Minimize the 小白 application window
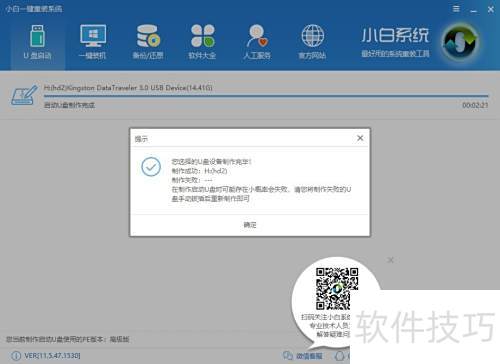The height and width of the screenshot is (364, 500). click(474, 10)
